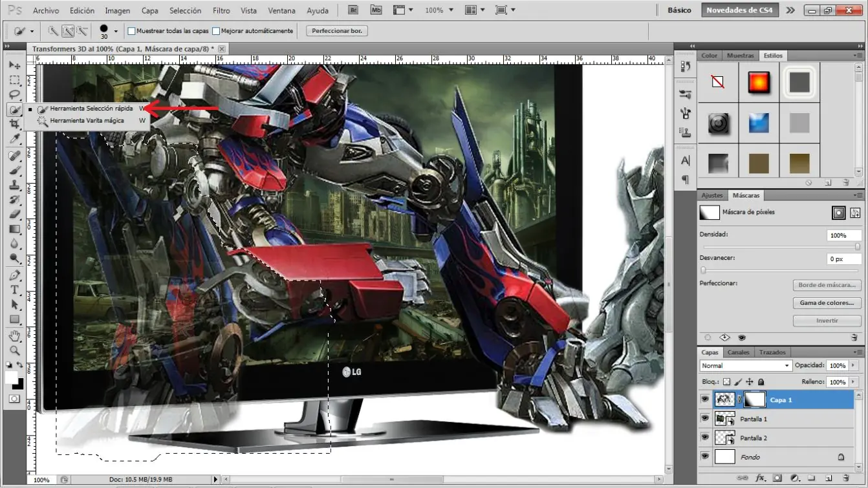Viewport: 868px width, 488px height.
Task: Select the History Brush tool
Action: 14,200
